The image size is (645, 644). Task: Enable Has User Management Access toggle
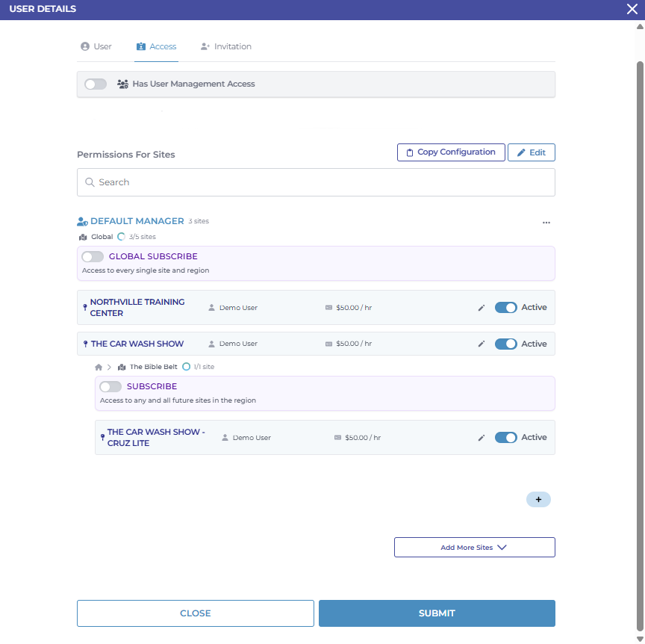click(x=96, y=84)
